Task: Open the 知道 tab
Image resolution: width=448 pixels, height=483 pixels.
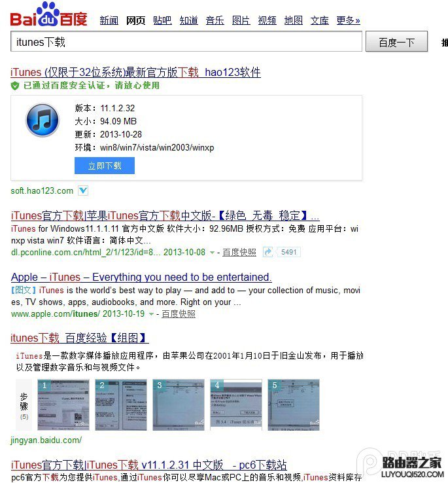Action: 189,20
